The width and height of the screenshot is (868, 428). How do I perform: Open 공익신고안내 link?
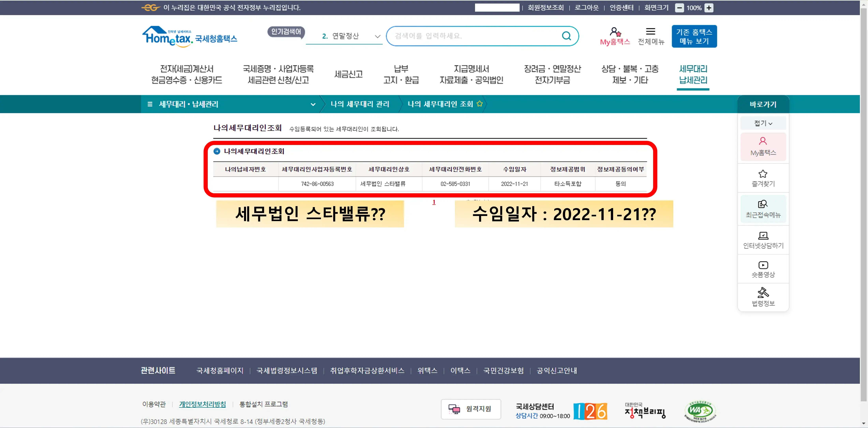click(557, 370)
